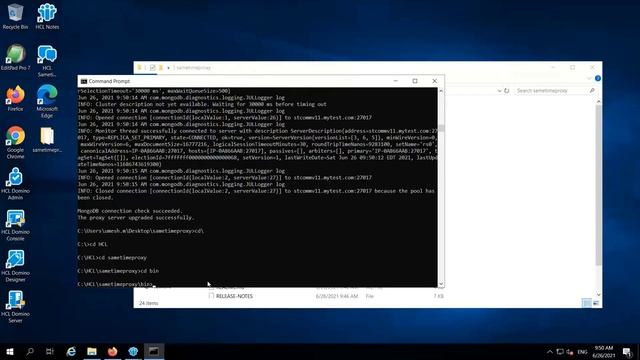Screen dimensions: 640x360
Task: Open the HCL Domino Admin desktop shortcut
Action: click(15, 183)
